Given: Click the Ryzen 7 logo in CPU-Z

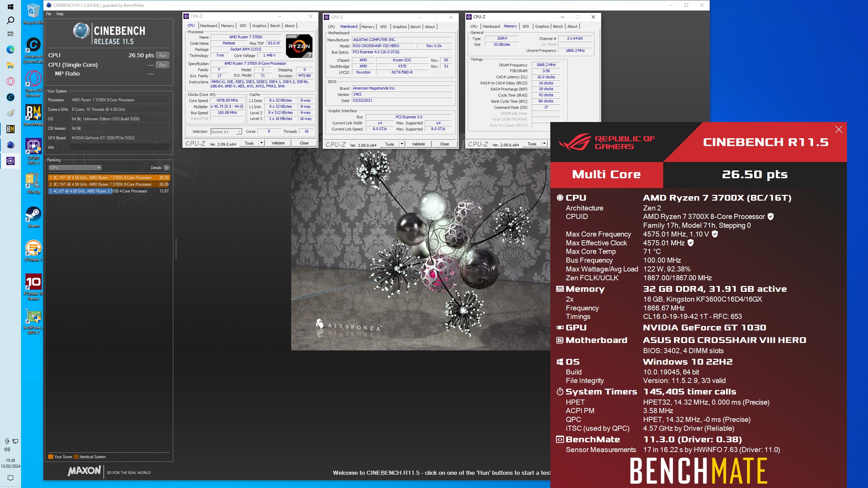Looking at the screenshot, I should 299,46.
